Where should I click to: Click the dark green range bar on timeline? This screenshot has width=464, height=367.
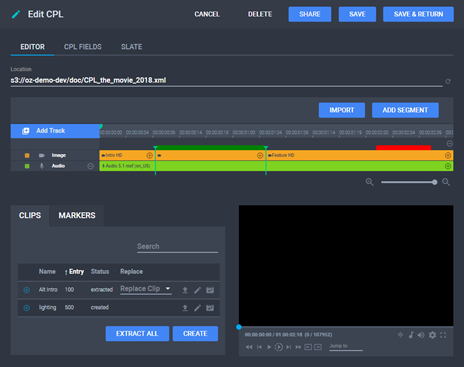coord(210,148)
